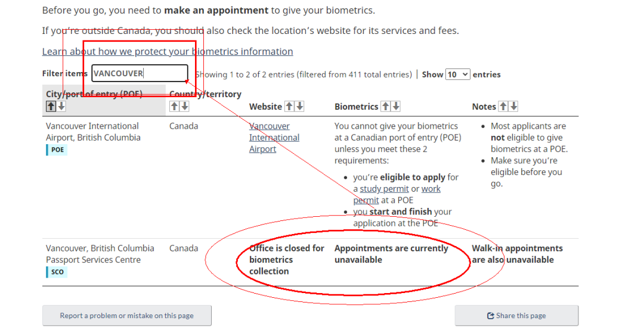Sort City/port of entry column descending
This screenshot has height=327, width=644.
pos(61,106)
